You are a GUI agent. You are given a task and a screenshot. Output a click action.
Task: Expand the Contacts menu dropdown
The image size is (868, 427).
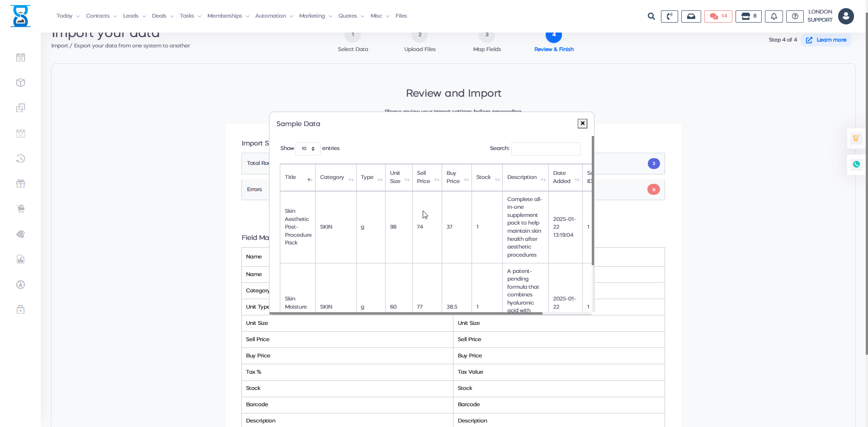101,16
